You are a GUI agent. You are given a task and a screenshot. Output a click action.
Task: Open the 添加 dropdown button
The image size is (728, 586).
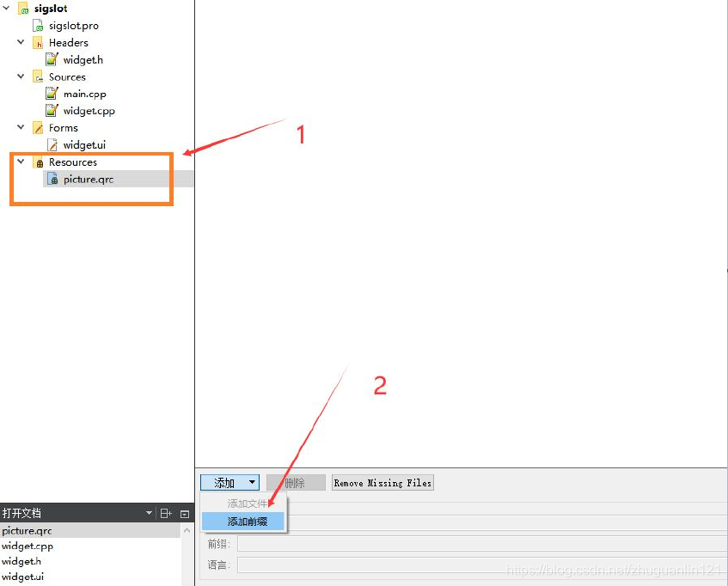pyautogui.click(x=229, y=483)
